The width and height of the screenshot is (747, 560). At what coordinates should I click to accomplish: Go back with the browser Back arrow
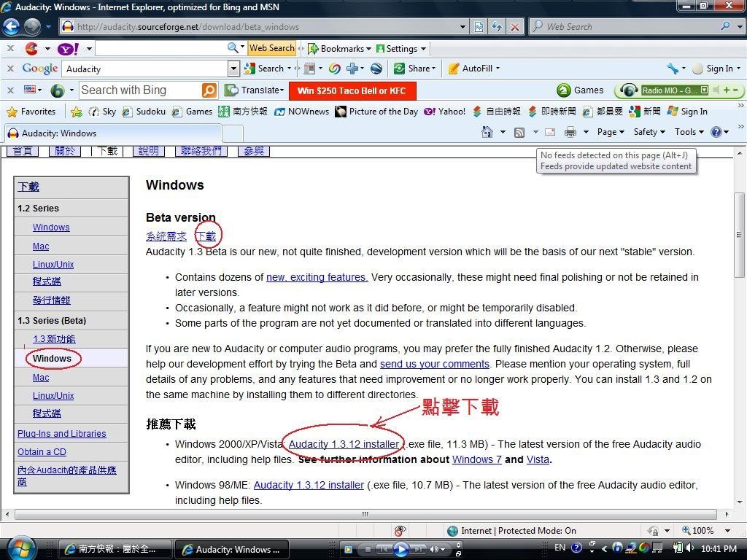point(11,27)
